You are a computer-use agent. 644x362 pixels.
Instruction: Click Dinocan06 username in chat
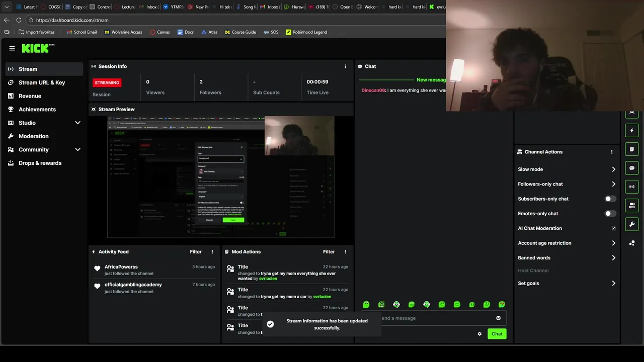373,90
